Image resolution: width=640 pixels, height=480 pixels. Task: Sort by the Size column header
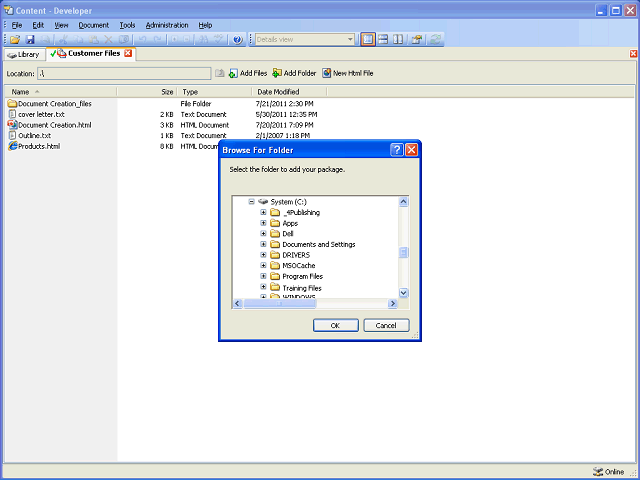[147, 92]
